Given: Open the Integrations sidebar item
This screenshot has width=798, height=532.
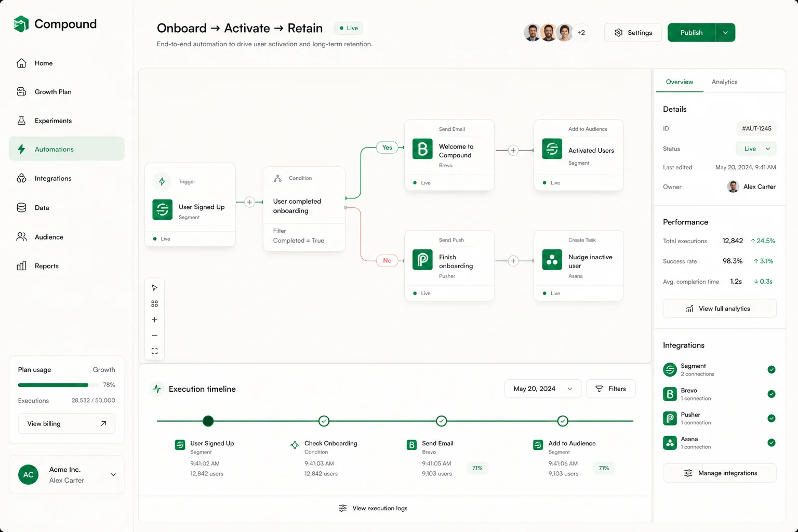Looking at the screenshot, I should click(66, 178).
